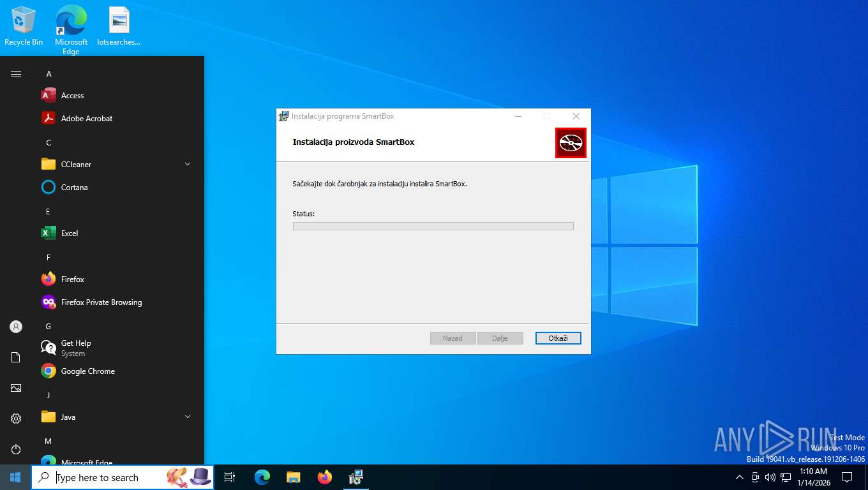Open Task View on the taskbar
The height and width of the screenshot is (490, 868).
tap(230, 477)
